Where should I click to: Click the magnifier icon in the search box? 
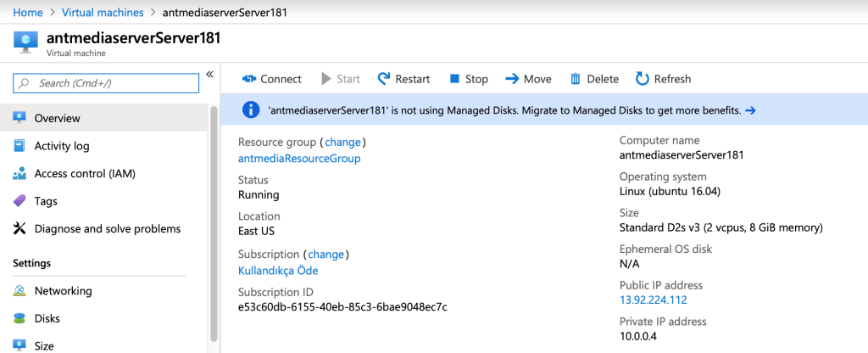coord(24,84)
